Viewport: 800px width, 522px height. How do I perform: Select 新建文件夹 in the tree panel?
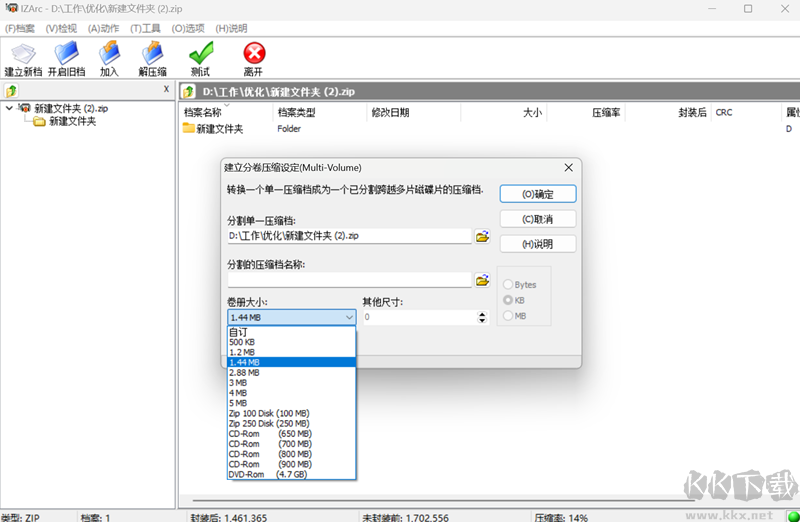[x=72, y=121]
